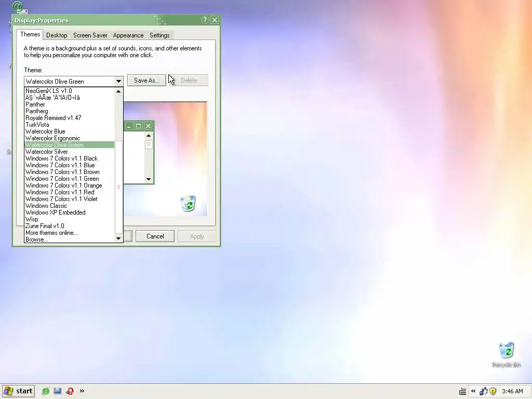This screenshot has width=532, height=399.
Task: Click the help question mark in title bar
Action: point(205,20)
